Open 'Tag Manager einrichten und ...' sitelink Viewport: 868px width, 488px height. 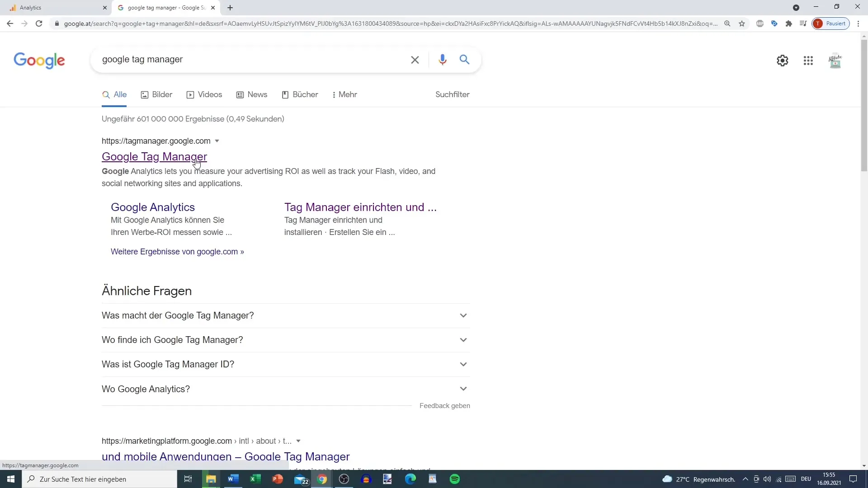[x=360, y=207]
